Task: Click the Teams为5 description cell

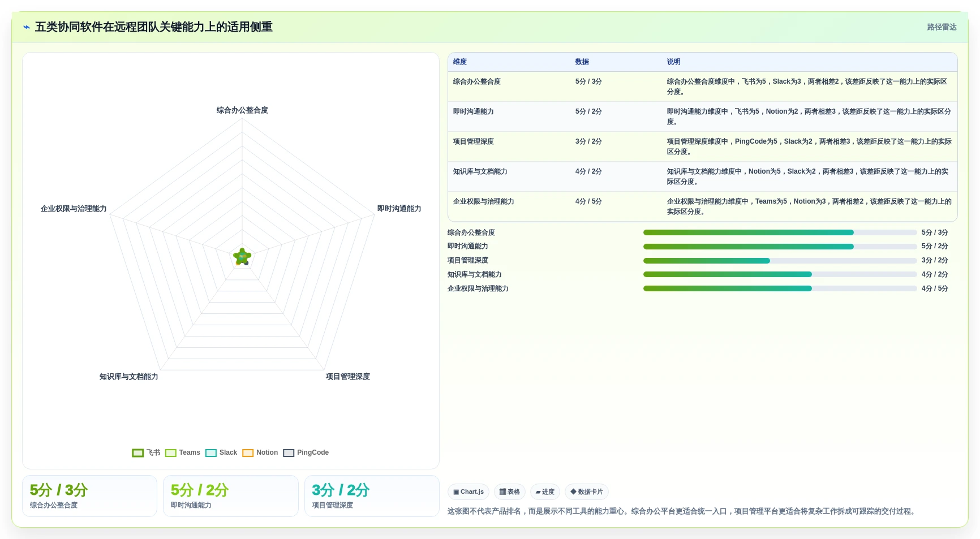Action: (809, 206)
